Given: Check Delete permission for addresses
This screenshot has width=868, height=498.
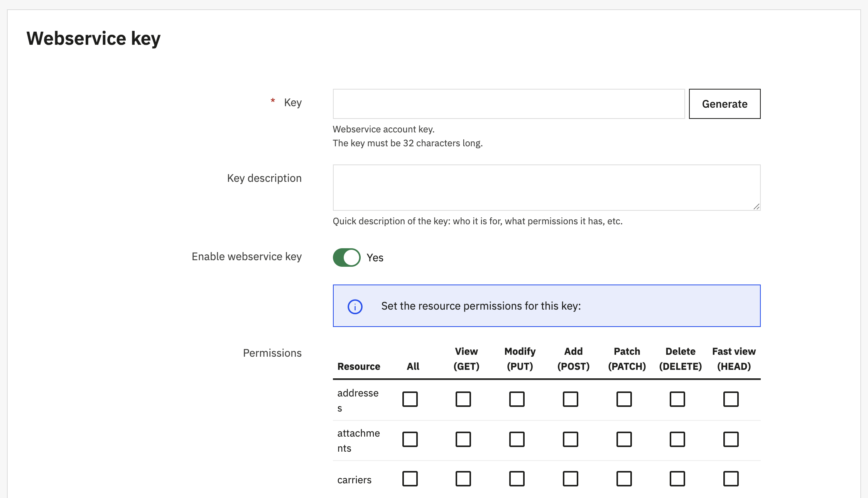Looking at the screenshot, I should (x=677, y=399).
